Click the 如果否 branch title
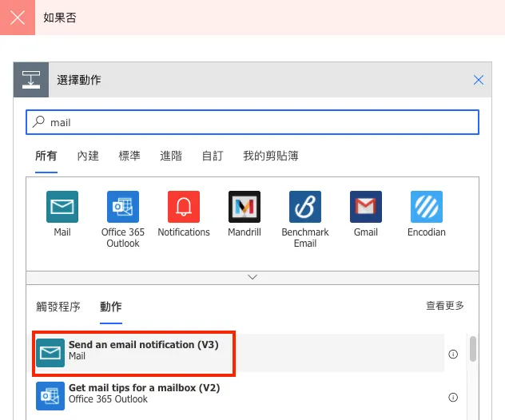505x420 pixels. click(x=60, y=18)
